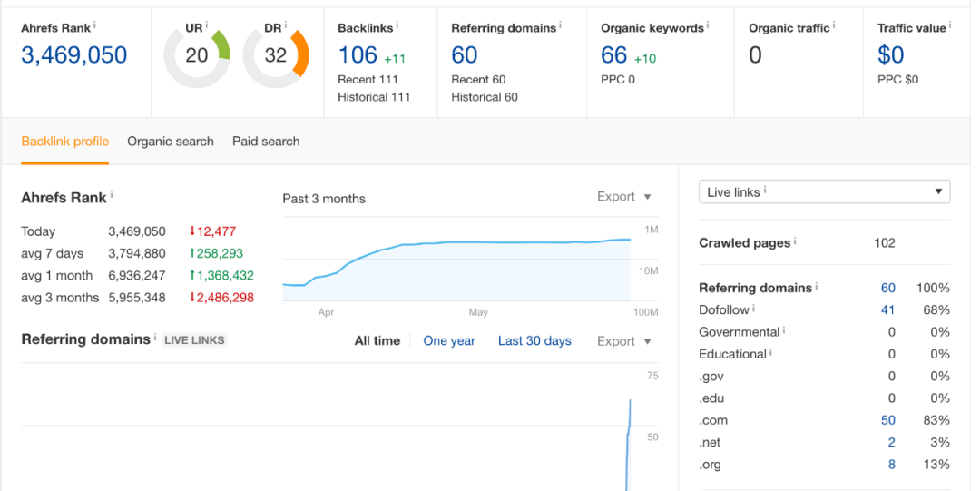Click info icon by Ahrefs Rank chart section title
Screen dimensions: 980x491
pos(112,194)
